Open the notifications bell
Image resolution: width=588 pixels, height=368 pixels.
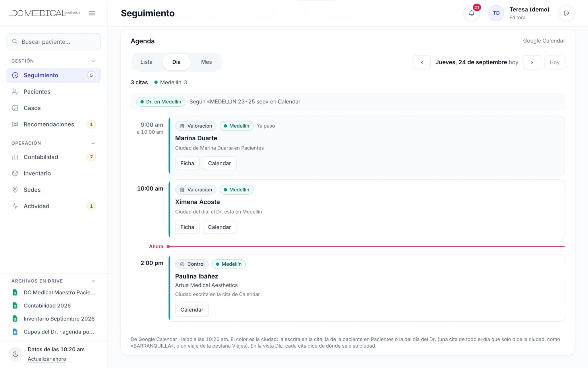pos(471,13)
